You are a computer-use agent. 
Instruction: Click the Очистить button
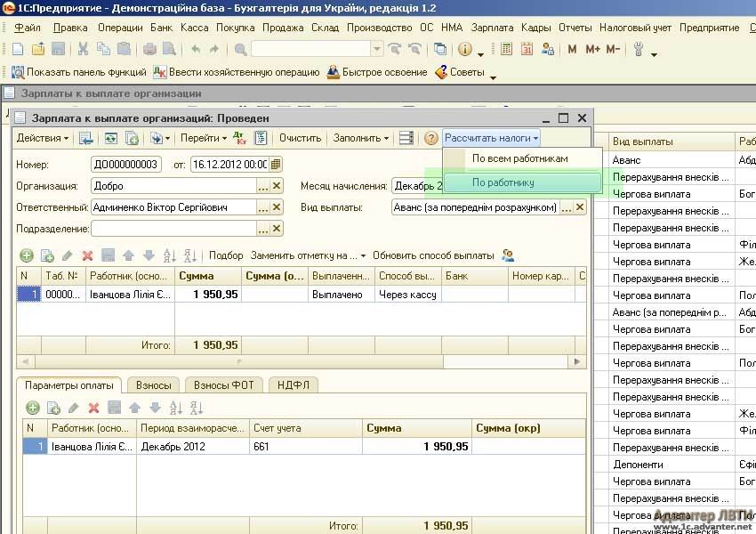pos(300,138)
